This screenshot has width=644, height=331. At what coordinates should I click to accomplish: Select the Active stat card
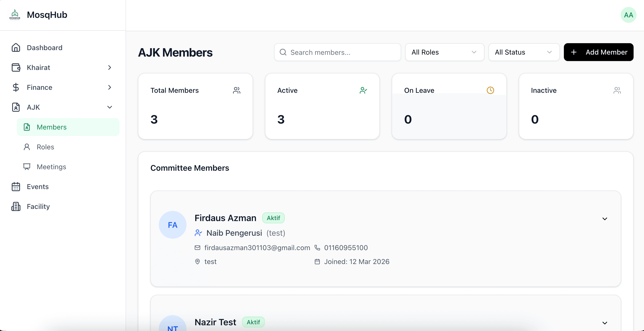coord(322,106)
